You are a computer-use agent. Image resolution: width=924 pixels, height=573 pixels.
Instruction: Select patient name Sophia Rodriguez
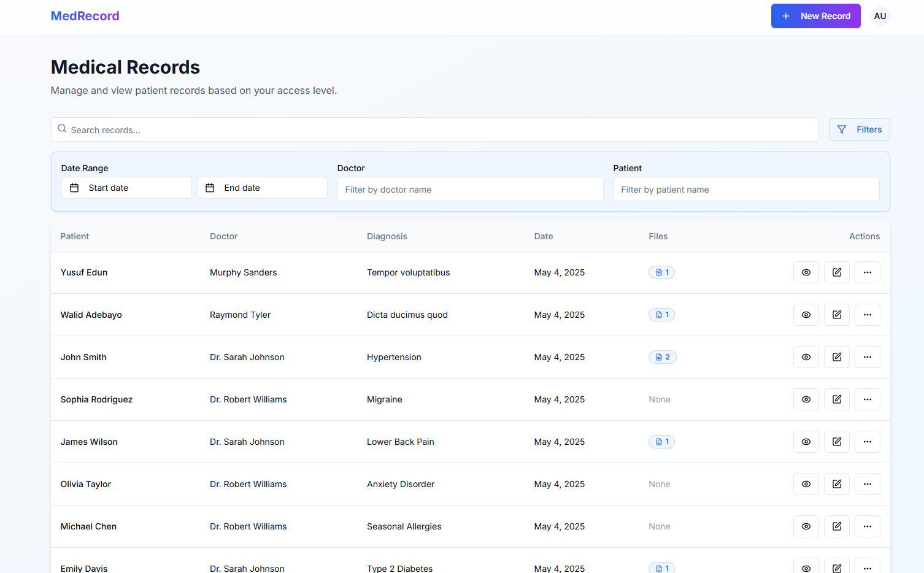(96, 399)
